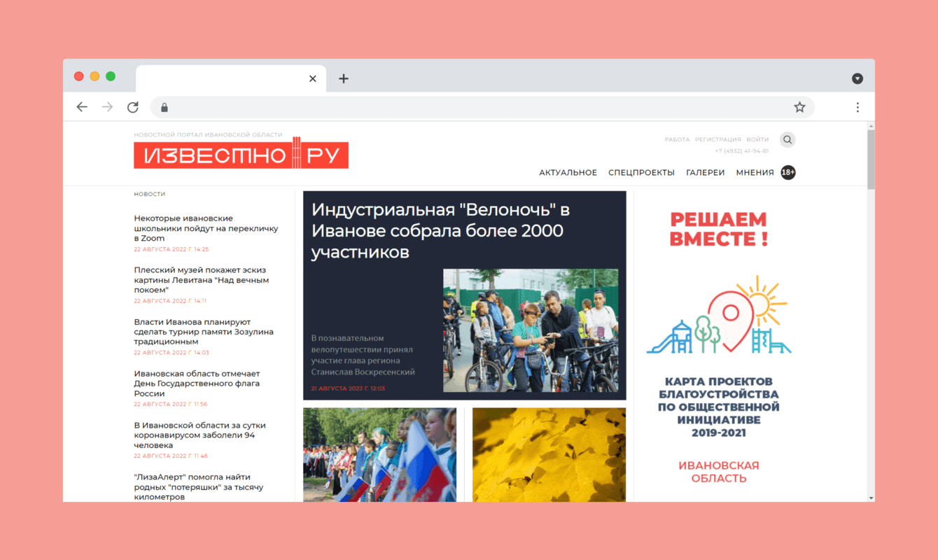Switch to the СПЕЦПРОЕКТЫ section
Viewport: 938px width, 560px height.
[x=641, y=172]
